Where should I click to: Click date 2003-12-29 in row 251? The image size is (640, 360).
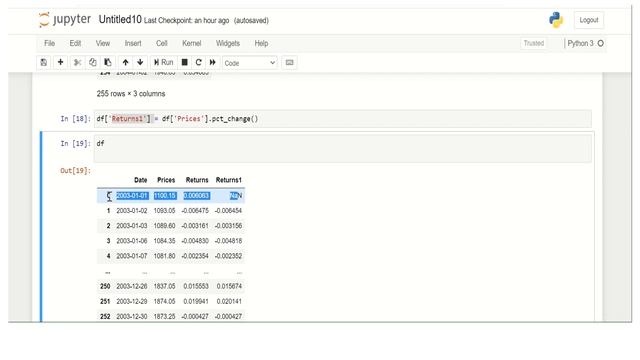(x=131, y=301)
